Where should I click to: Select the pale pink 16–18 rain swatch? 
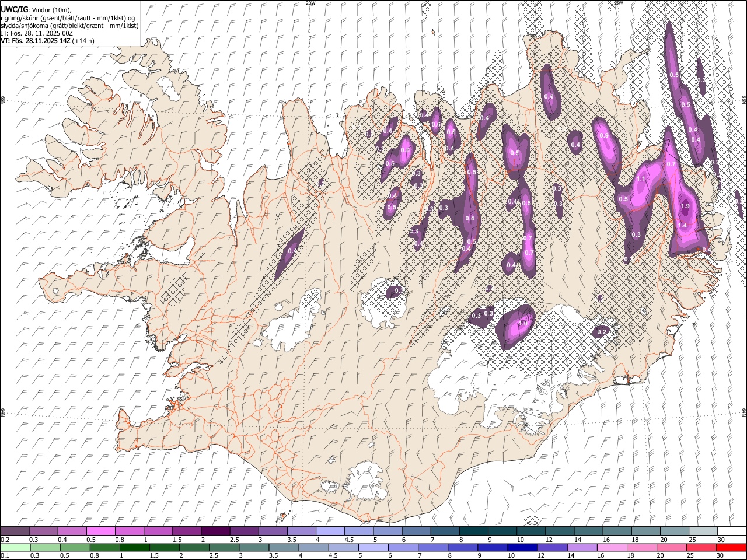[612, 547]
